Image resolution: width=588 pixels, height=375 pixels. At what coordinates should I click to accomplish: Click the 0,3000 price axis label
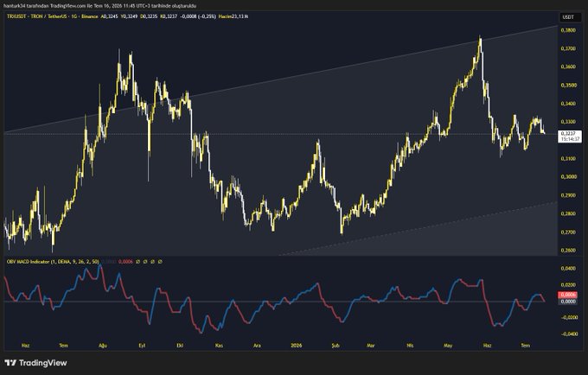[568, 177]
